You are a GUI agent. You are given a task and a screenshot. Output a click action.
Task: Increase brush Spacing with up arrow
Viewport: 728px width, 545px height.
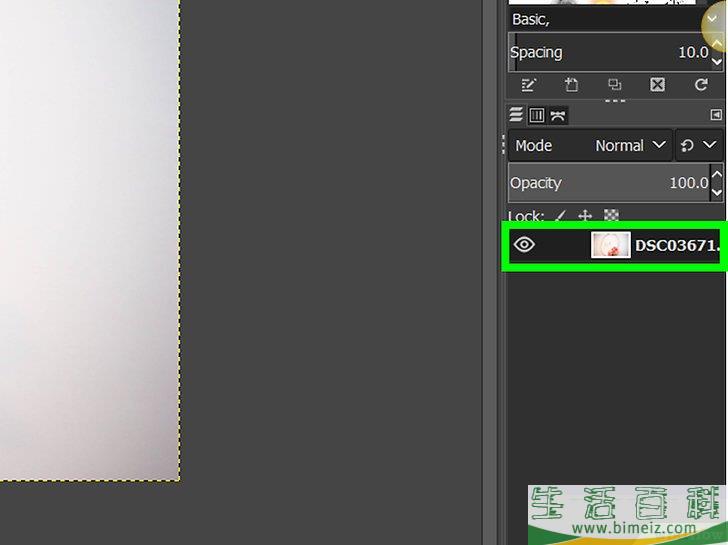click(x=717, y=45)
